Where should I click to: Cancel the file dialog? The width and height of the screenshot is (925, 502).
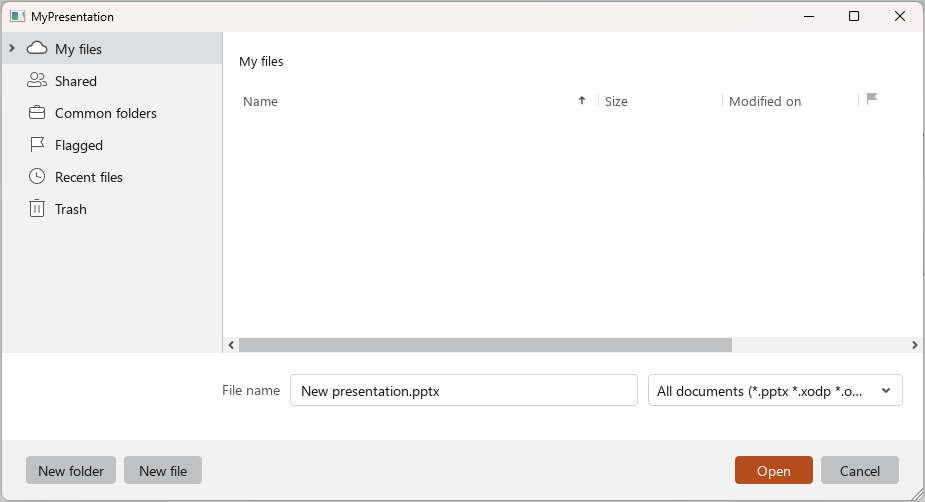click(860, 470)
